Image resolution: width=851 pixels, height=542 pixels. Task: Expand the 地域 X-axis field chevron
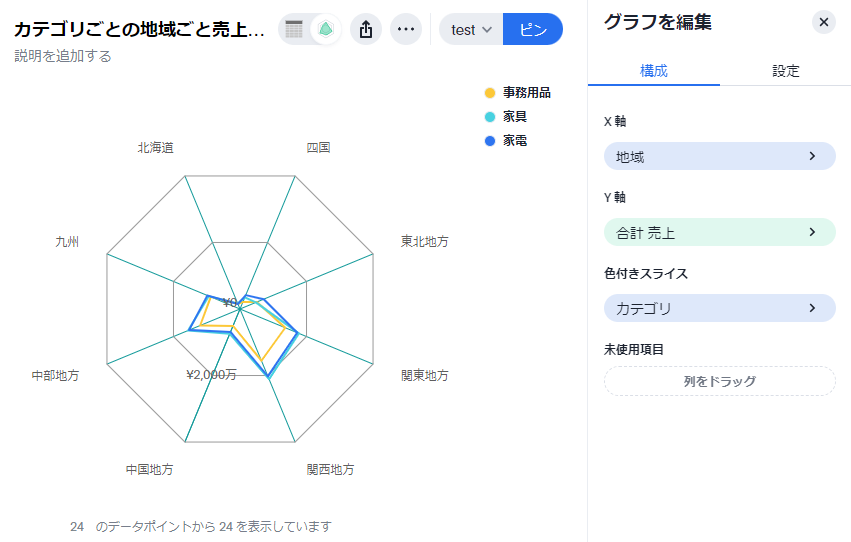pyautogui.click(x=812, y=156)
